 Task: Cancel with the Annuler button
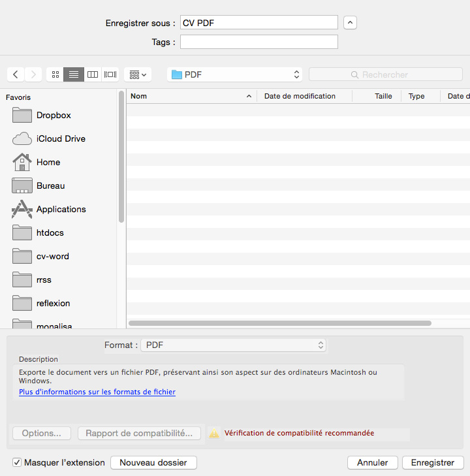click(x=373, y=463)
